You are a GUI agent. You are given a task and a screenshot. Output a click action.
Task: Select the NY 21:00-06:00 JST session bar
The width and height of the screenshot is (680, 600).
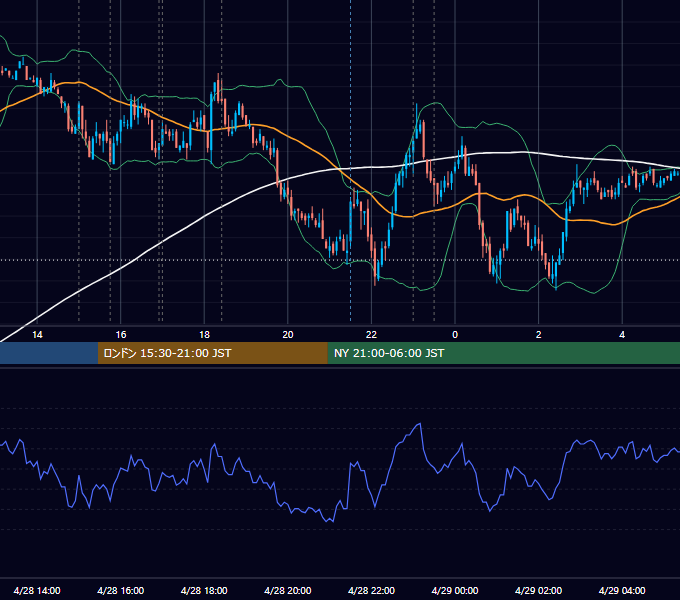503,353
